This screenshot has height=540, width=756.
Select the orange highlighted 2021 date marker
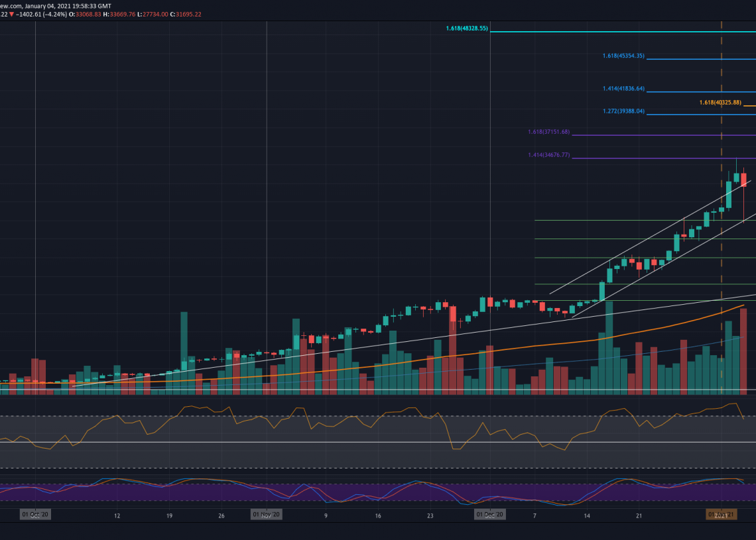(721, 514)
